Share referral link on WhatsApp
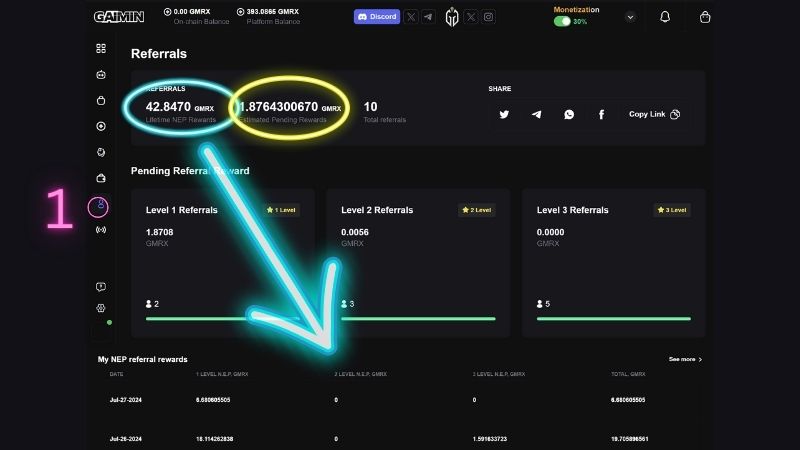The image size is (800, 450). [x=569, y=114]
